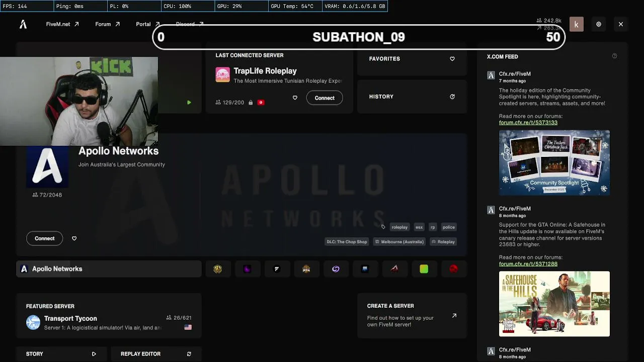Screen dimensions: 644x362
Task: Favorite Apollo Networks with the heart icon
Action: point(74,238)
